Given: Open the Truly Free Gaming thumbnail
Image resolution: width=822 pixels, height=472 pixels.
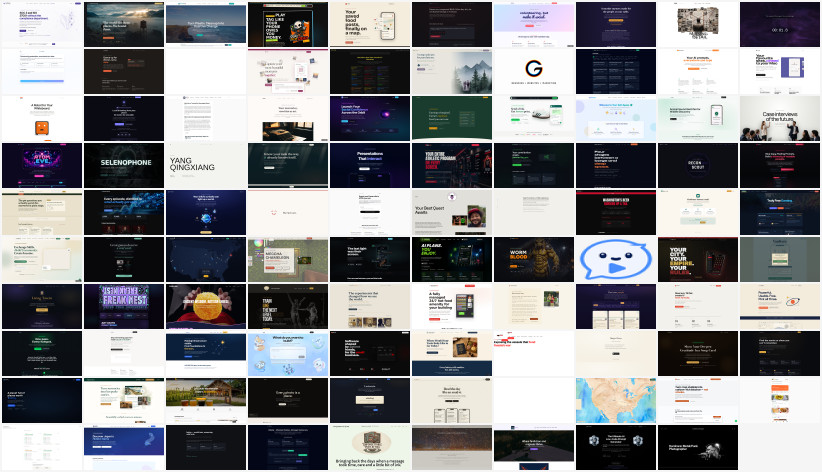Looking at the screenshot, I should tap(780, 212).
